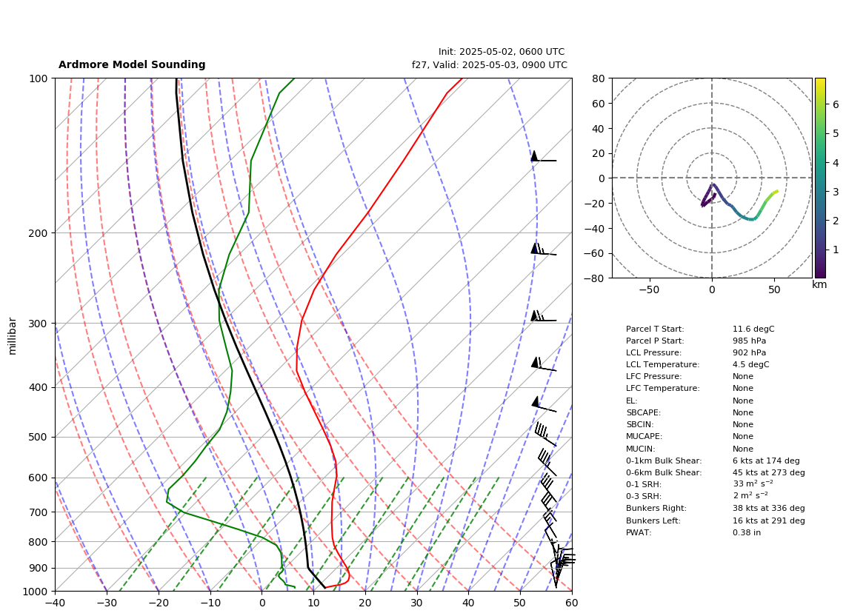This screenshot has width=846, height=616.
Task: Click the wind barb near 150 millibar
Action: point(543,157)
